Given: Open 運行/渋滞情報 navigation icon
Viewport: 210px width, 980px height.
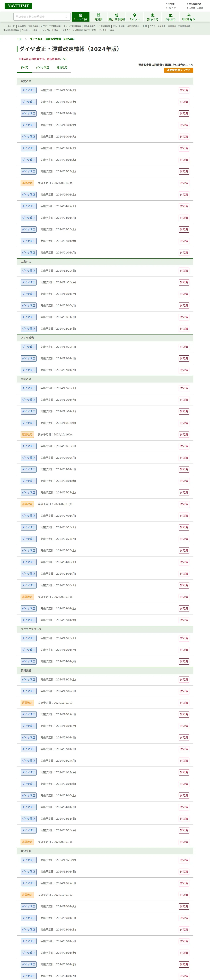Looking at the screenshot, I should [116, 17].
